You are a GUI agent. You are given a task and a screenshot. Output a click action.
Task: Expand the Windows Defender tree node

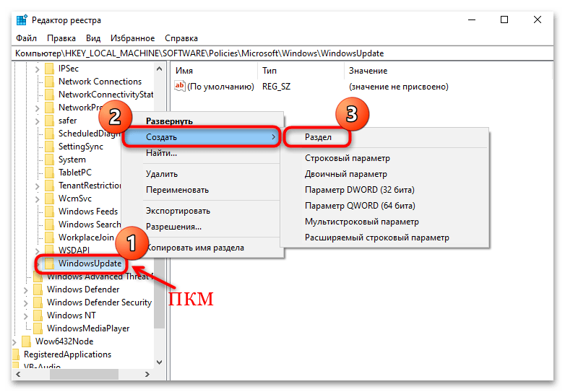coord(25,289)
